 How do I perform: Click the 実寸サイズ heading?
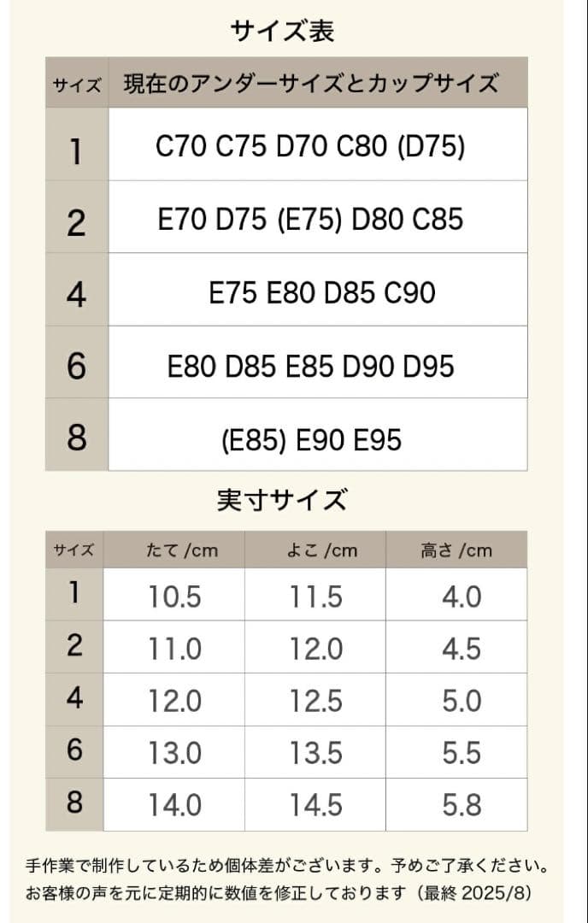pyautogui.click(x=282, y=500)
